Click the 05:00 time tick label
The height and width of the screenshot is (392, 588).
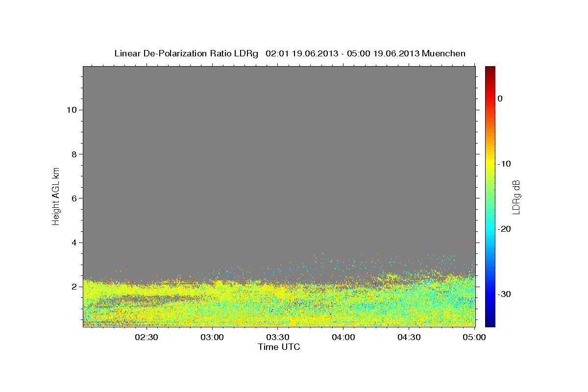475,337
